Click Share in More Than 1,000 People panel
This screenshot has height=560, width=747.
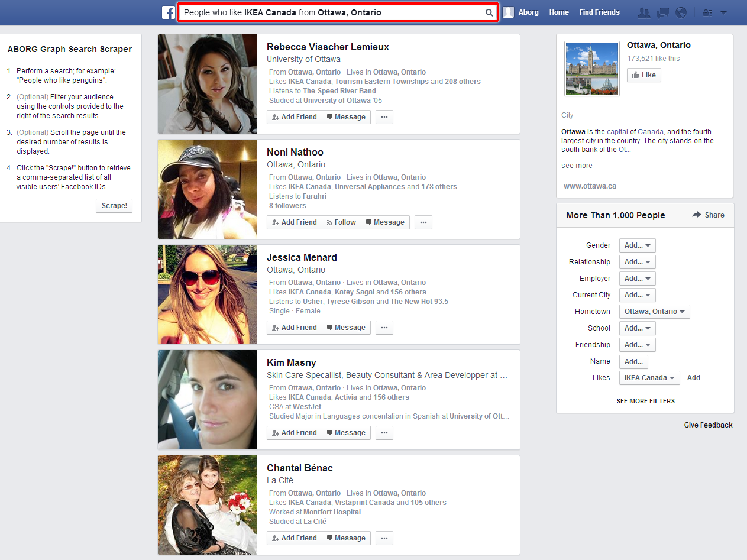[709, 215]
